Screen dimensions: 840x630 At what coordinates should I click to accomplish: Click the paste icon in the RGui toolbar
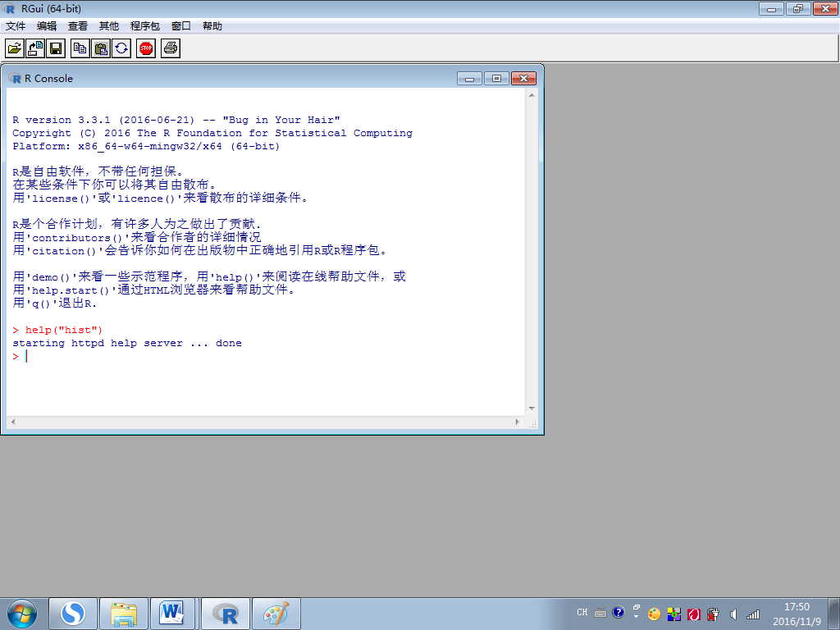[x=101, y=48]
